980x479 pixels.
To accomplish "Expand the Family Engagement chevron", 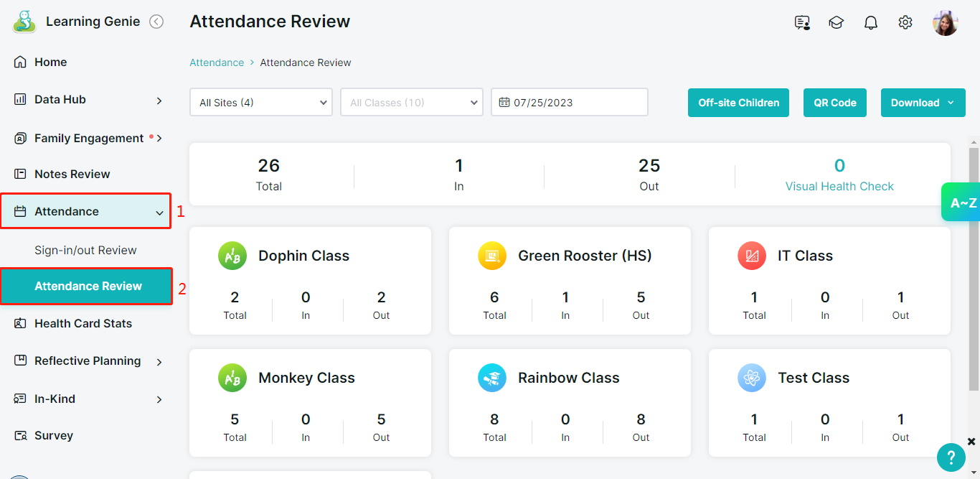I will pyautogui.click(x=159, y=138).
